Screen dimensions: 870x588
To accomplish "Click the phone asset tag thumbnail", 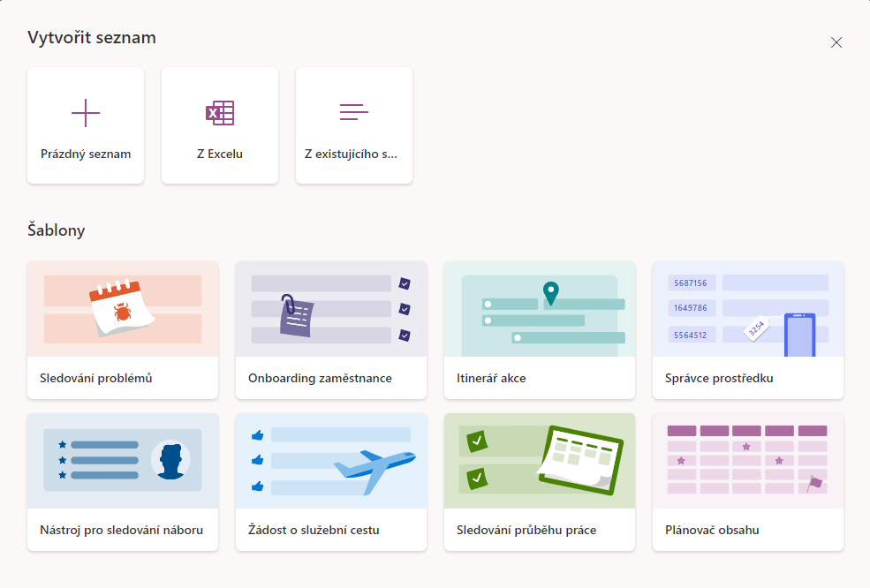I will click(748, 309).
